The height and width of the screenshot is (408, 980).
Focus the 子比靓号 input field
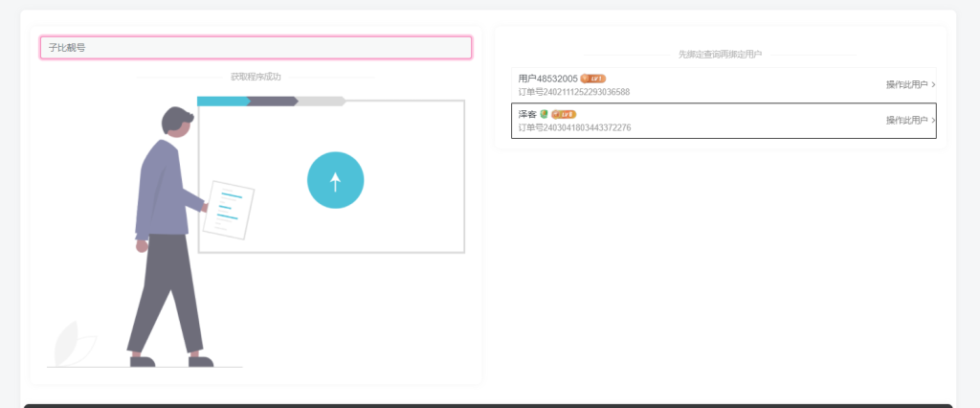[256, 48]
